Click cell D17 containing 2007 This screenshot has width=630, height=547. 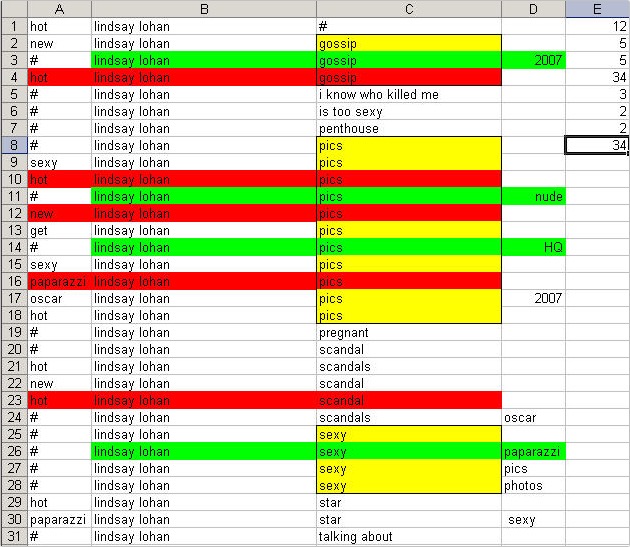(x=533, y=298)
